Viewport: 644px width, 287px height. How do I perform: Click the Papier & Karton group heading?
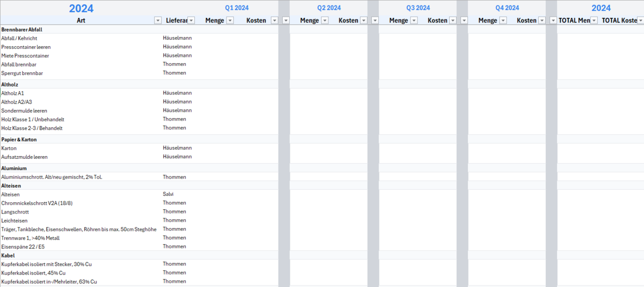point(19,139)
